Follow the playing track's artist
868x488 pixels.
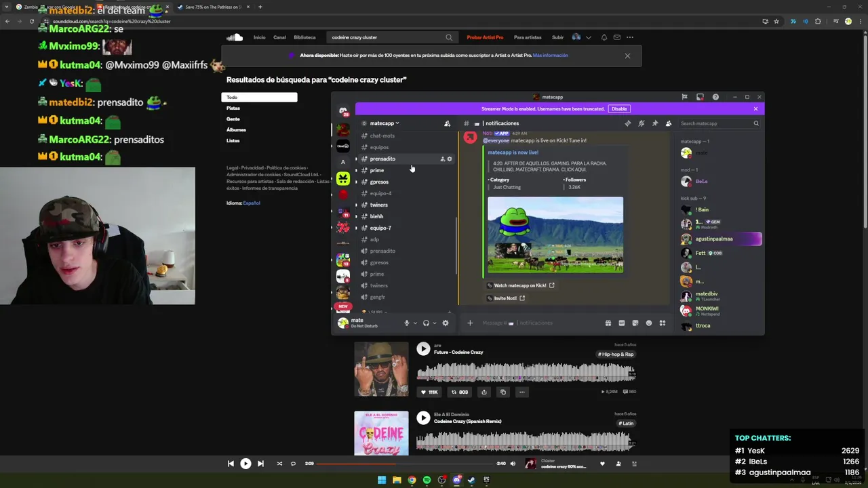click(618, 464)
